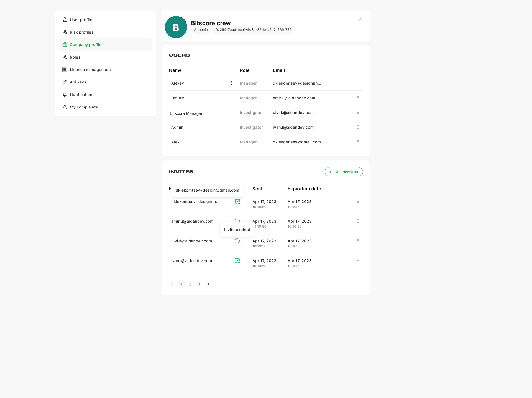Open the three-dot menu for user Alexey
The height and width of the screenshot is (398, 532).
tap(231, 83)
